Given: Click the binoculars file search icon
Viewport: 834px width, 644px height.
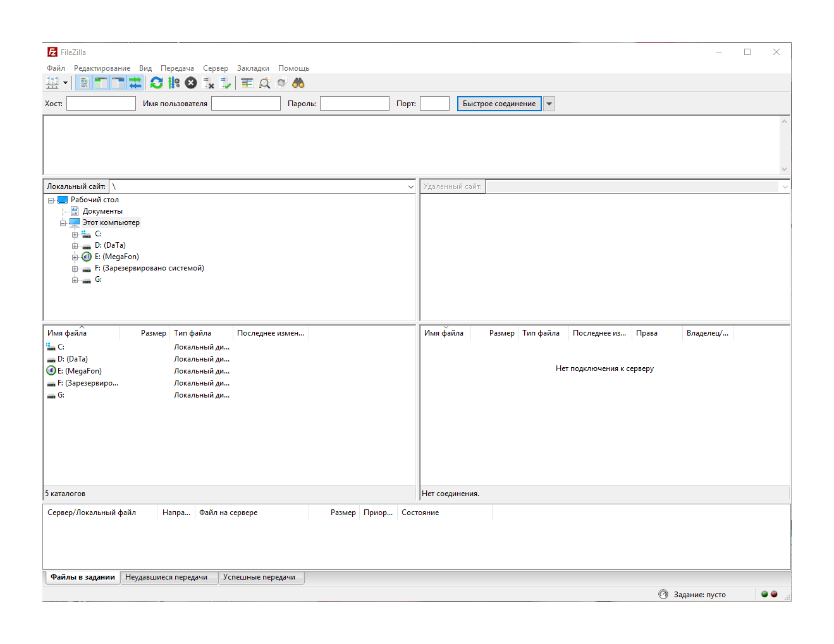Looking at the screenshot, I should tap(298, 83).
